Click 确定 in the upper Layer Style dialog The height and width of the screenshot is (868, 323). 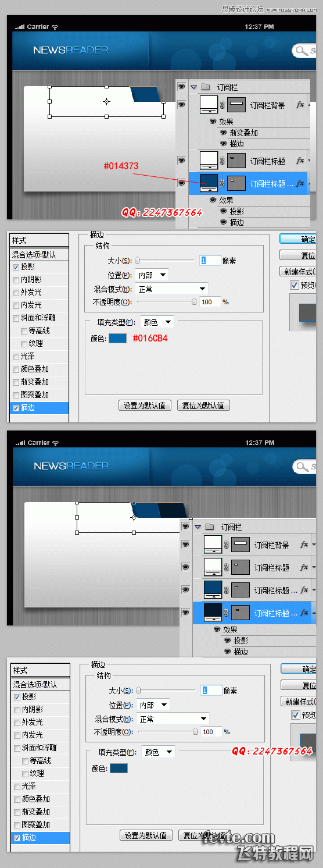click(x=298, y=239)
